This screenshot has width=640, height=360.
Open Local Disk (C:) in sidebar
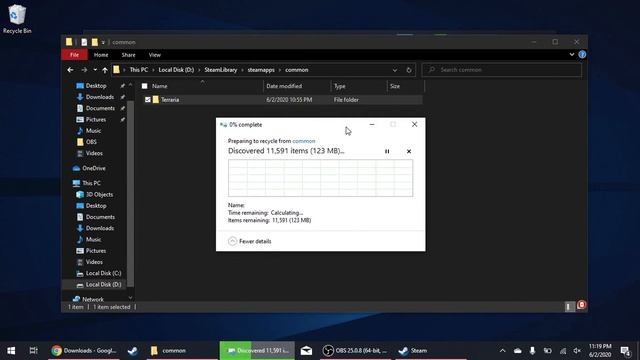(103, 273)
